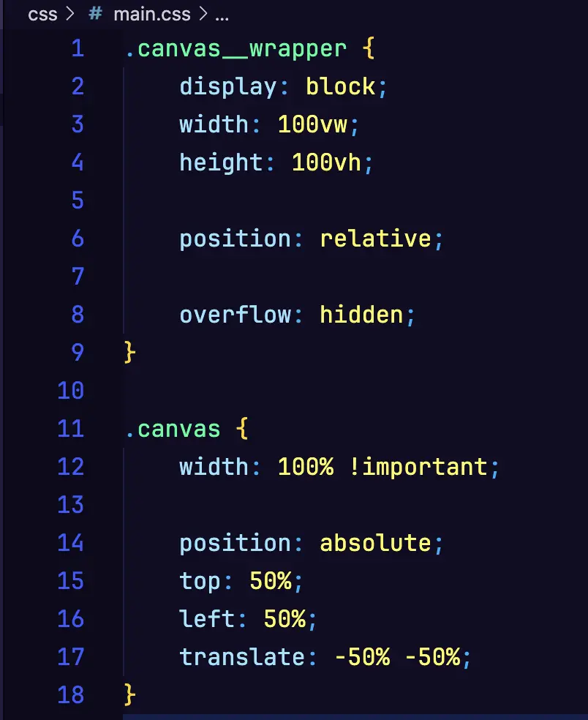Click the .canvas__wrapper selector

(235, 49)
